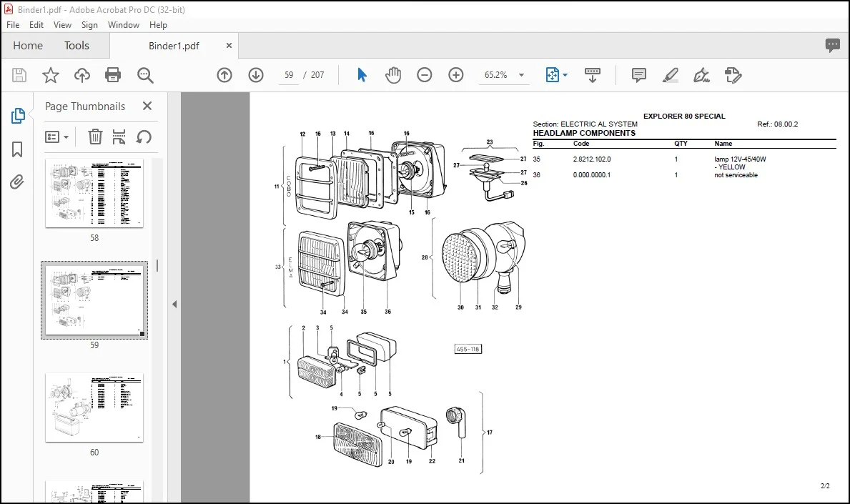Upload file to Document Cloud
Screen dimensions: 850x504
(x=82, y=75)
